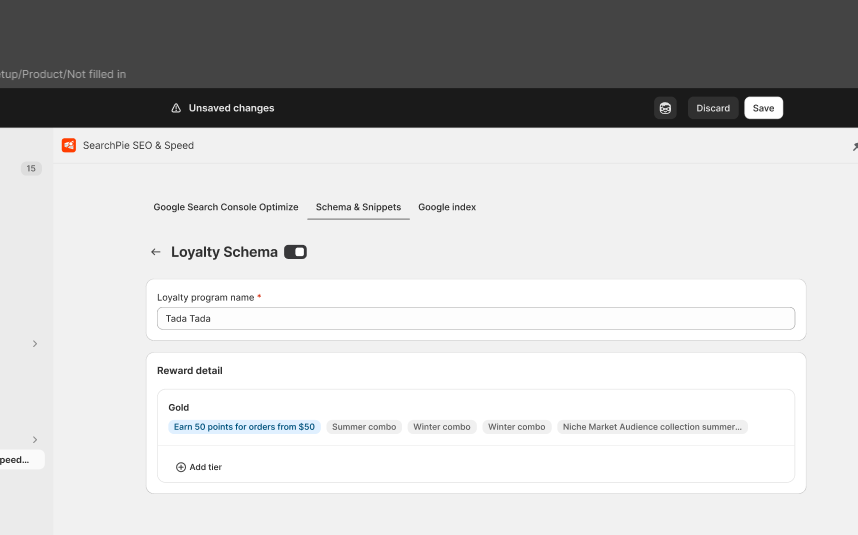Image resolution: width=858 pixels, height=535 pixels.
Task: Switch to Google Search Console Optimize tab
Action: [x=225, y=207]
